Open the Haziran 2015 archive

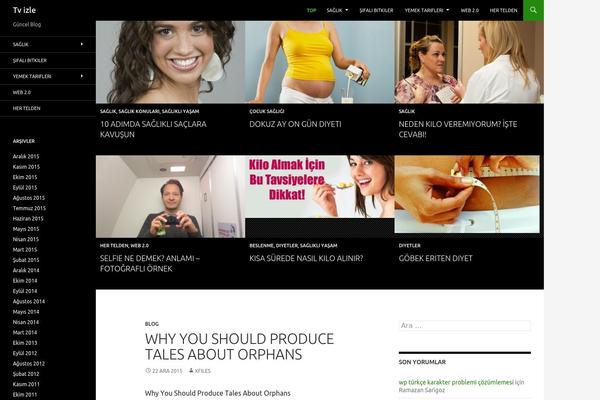click(x=28, y=218)
